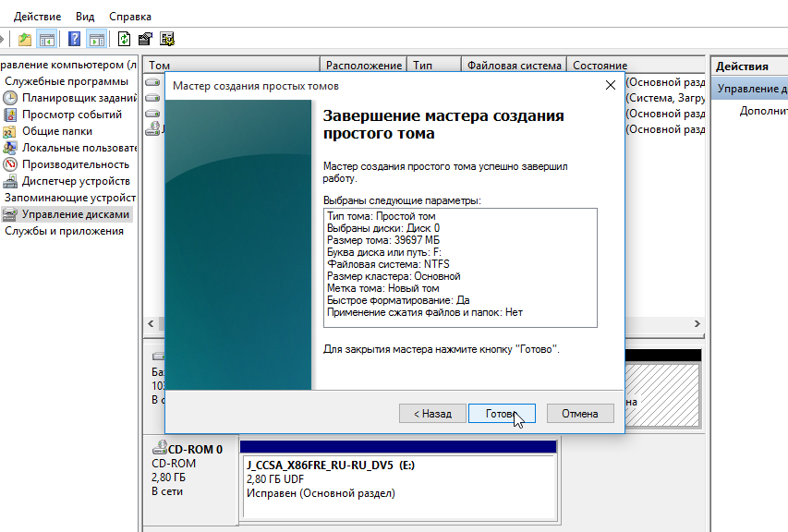Open the Вид menu
The width and height of the screenshot is (788, 532).
pos(85,17)
